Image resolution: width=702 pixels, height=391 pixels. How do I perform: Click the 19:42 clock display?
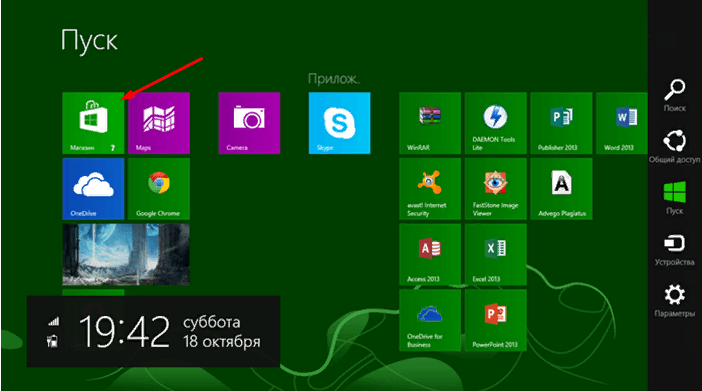click(125, 331)
